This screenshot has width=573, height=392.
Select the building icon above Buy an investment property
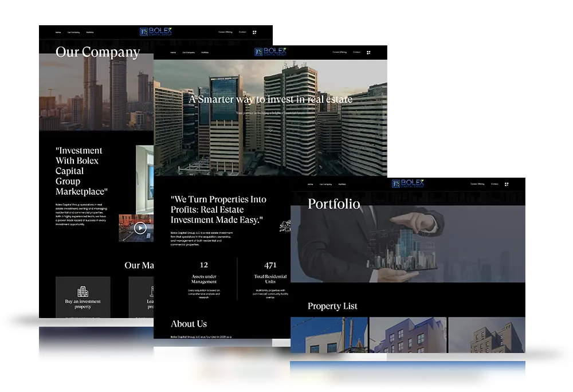[83, 292]
